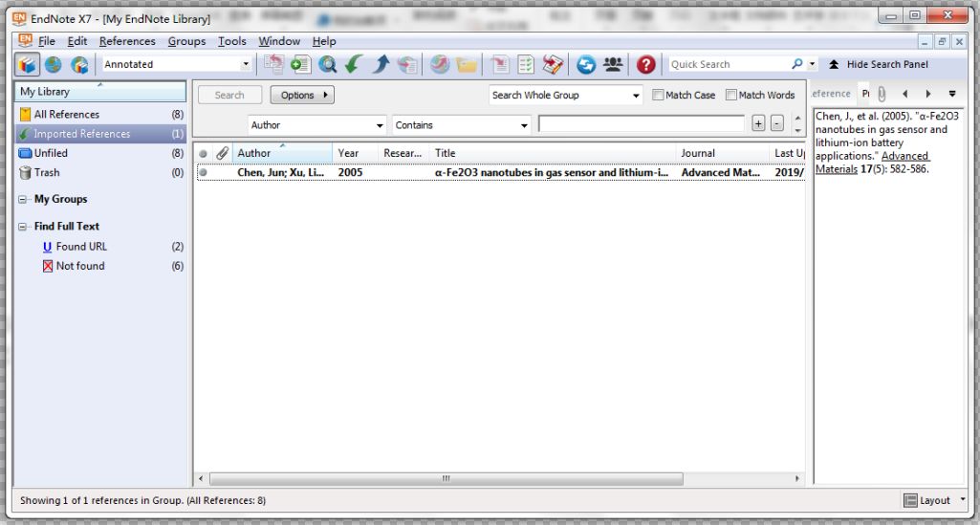
Task: Add a search row with plus button
Action: (x=758, y=123)
